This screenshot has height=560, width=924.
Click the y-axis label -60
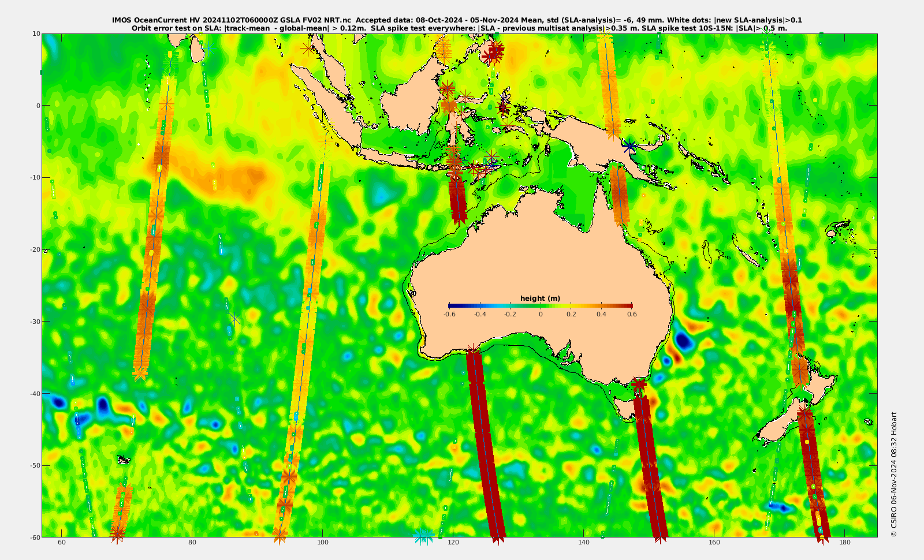coord(35,537)
